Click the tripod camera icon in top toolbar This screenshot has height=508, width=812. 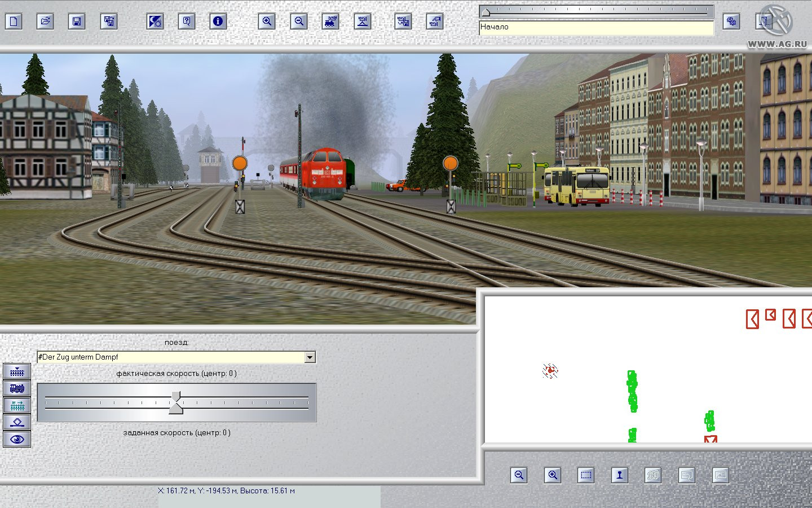[x=363, y=21]
